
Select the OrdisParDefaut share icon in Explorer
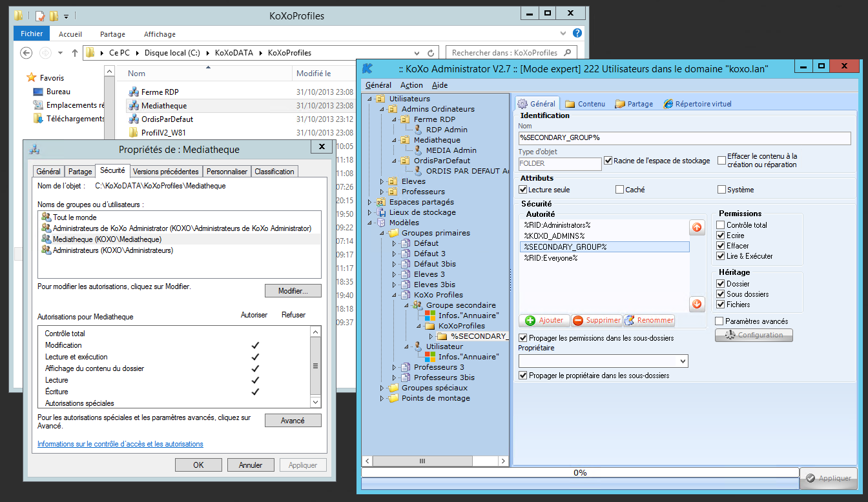tap(134, 119)
